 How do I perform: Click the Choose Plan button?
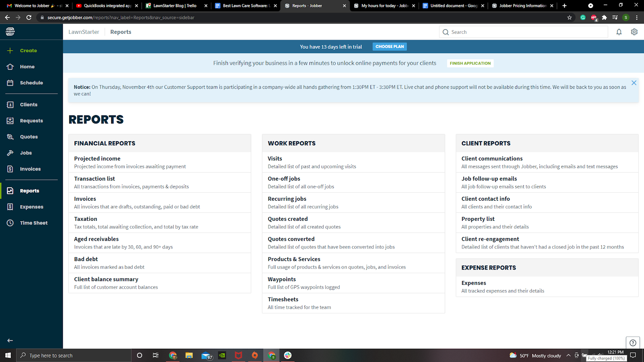click(389, 47)
